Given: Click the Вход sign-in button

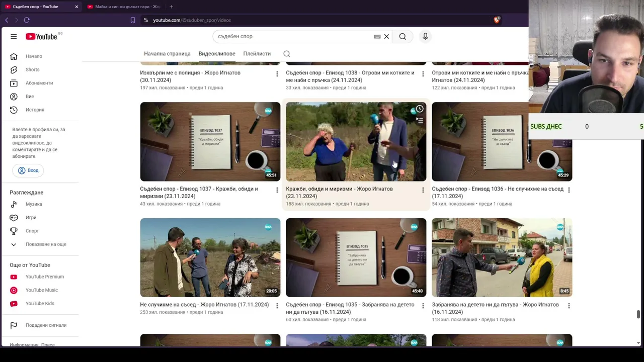Looking at the screenshot, I should coord(28,170).
